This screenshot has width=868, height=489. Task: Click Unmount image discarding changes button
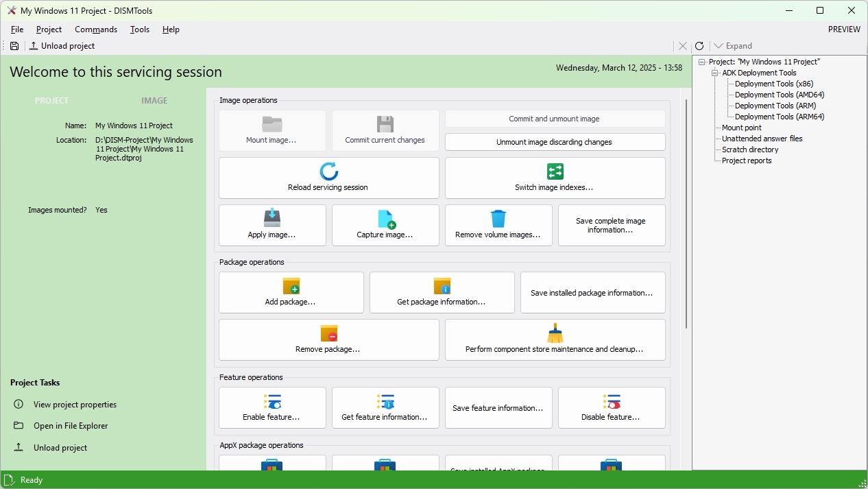[x=555, y=142]
